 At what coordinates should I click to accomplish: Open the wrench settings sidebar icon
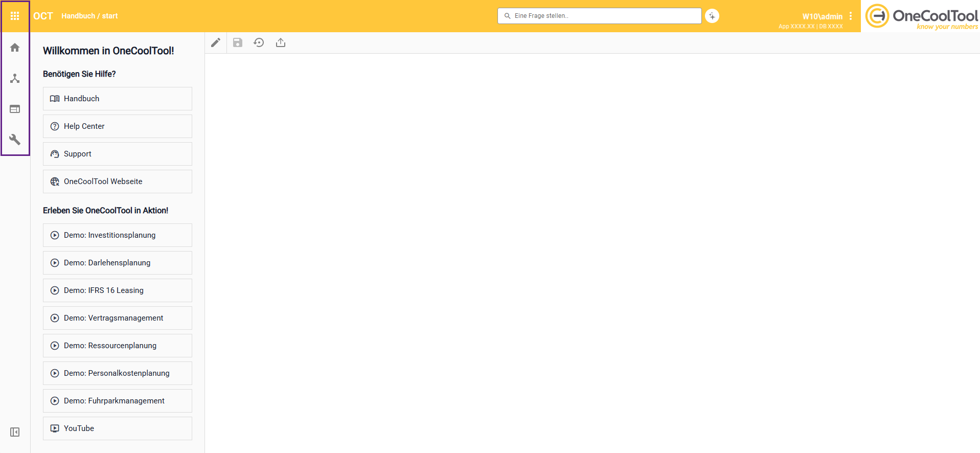[15, 139]
